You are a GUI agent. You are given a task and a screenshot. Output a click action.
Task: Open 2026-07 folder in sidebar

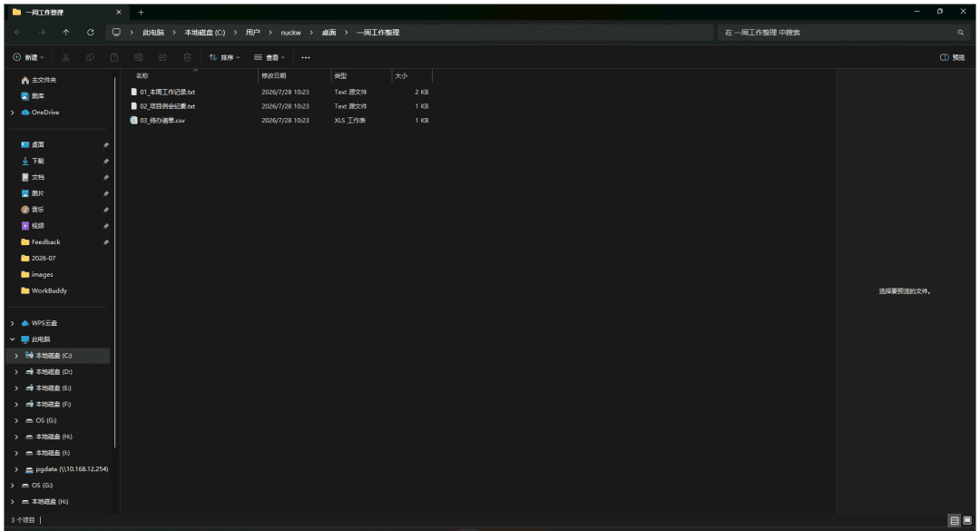click(x=39, y=259)
